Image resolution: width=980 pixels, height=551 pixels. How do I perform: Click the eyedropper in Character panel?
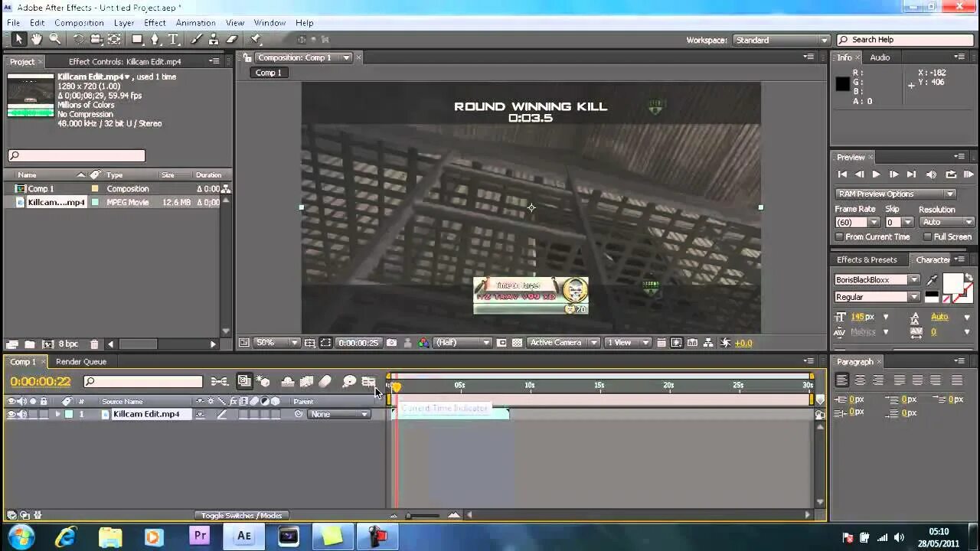932,280
